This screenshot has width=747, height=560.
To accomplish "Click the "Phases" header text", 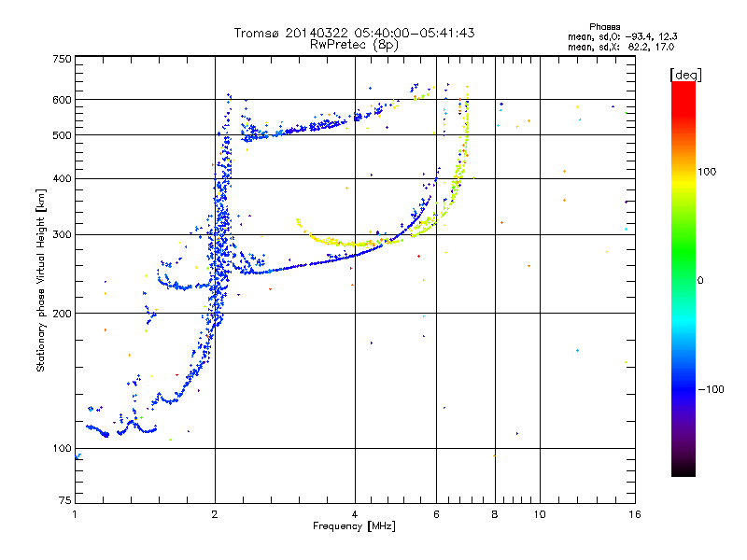I will click(x=604, y=27).
